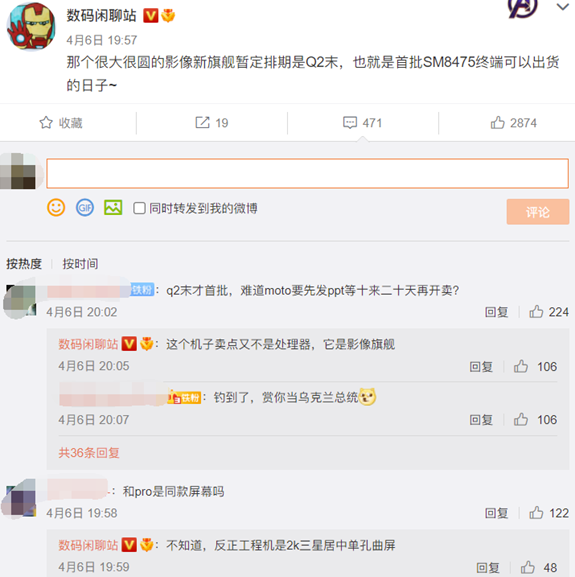The height and width of the screenshot is (577, 575).
Task: Repost using the share icon showing 19
Action: click(212, 123)
